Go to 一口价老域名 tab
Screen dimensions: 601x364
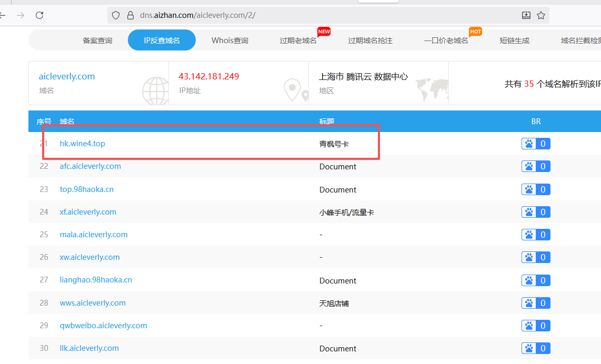click(x=446, y=41)
